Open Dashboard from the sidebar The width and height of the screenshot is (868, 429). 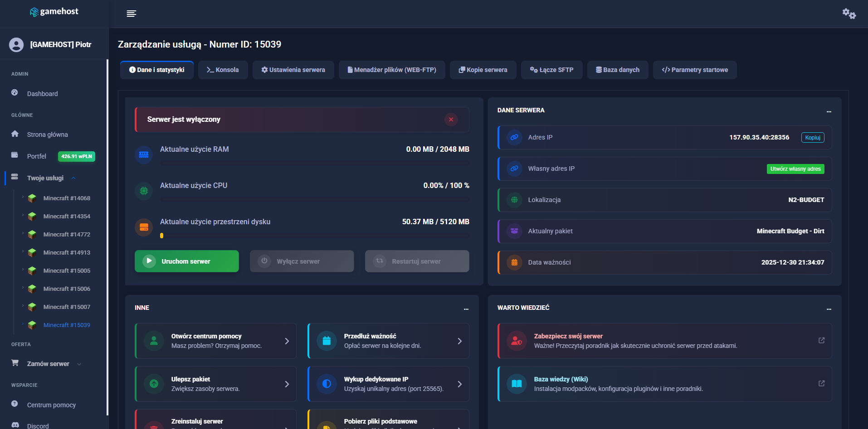click(x=42, y=94)
